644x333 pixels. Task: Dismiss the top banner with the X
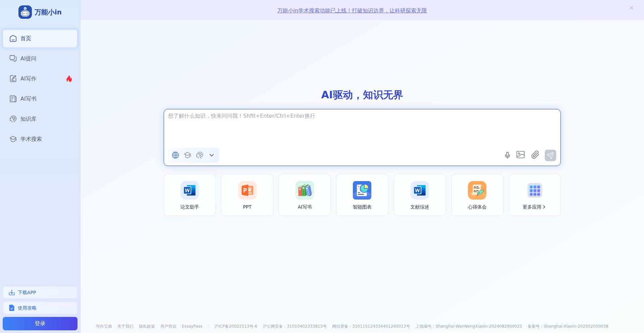(x=631, y=7)
